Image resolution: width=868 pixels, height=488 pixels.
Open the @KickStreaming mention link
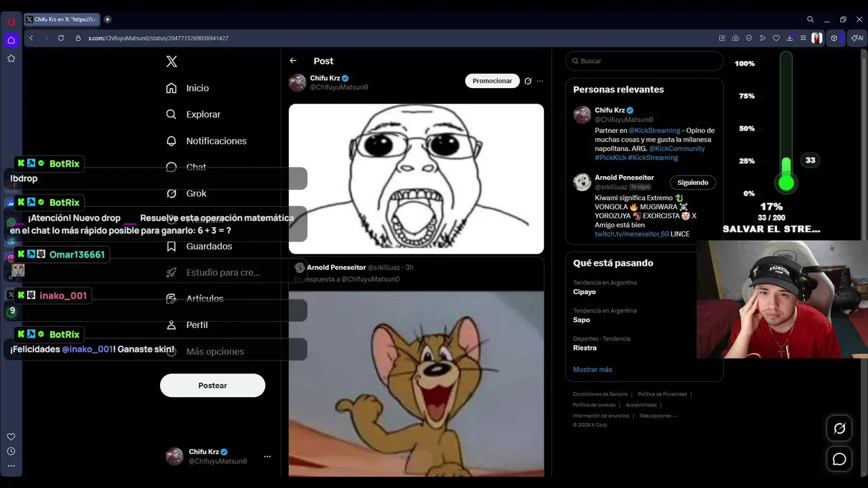(x=654, y=130)
